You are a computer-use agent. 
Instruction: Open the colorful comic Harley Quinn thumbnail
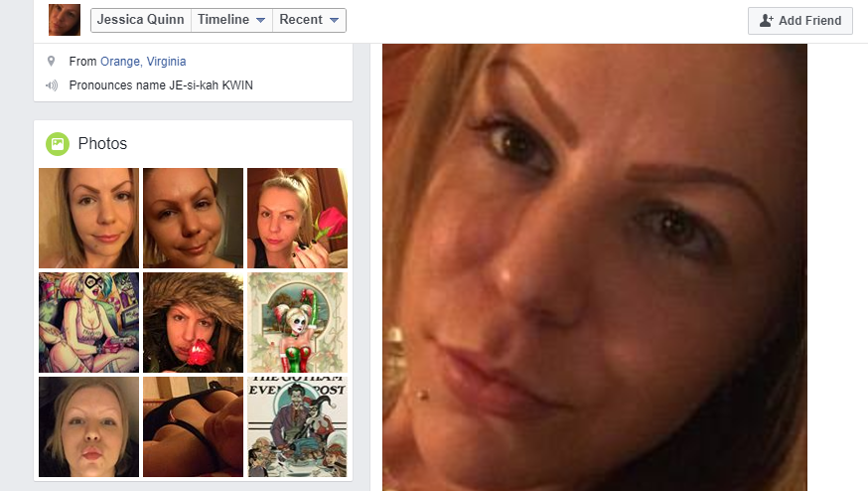coord(88,322)
